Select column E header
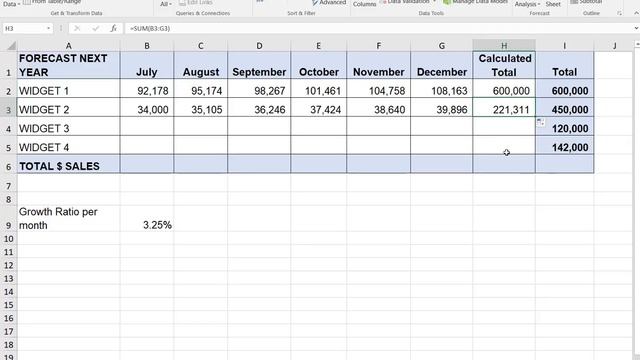 click(x=318, y=45)
